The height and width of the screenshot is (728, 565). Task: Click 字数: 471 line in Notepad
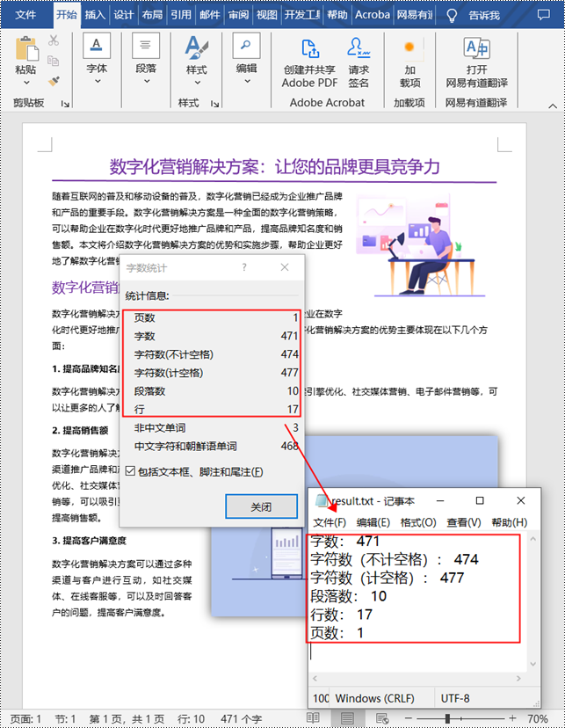point(344,542)
